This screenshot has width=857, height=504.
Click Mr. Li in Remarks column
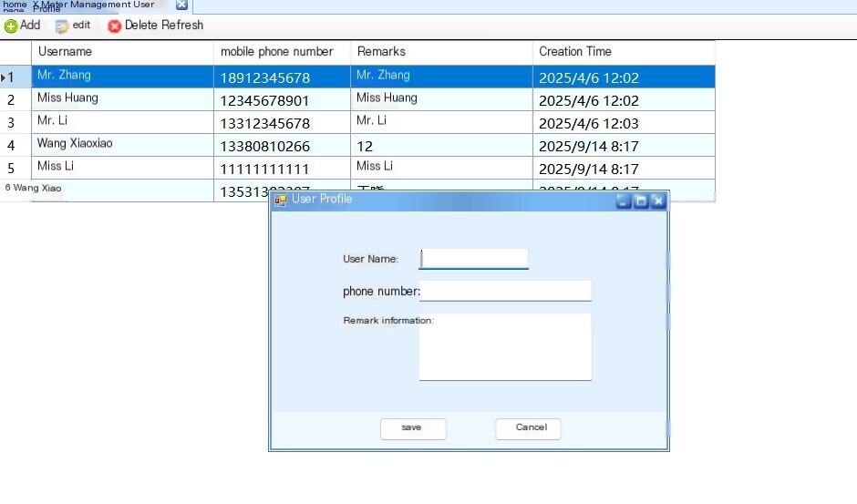(441, 122)
